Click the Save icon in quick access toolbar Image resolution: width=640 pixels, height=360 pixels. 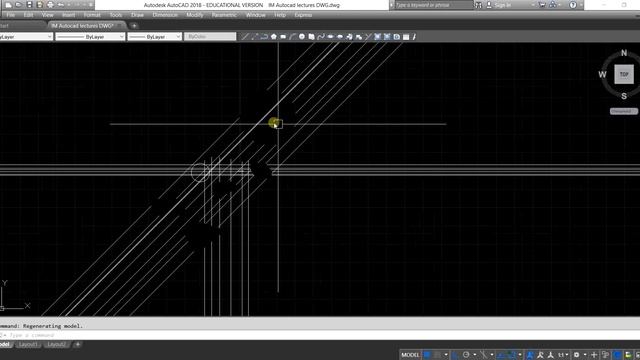(29, 5)
